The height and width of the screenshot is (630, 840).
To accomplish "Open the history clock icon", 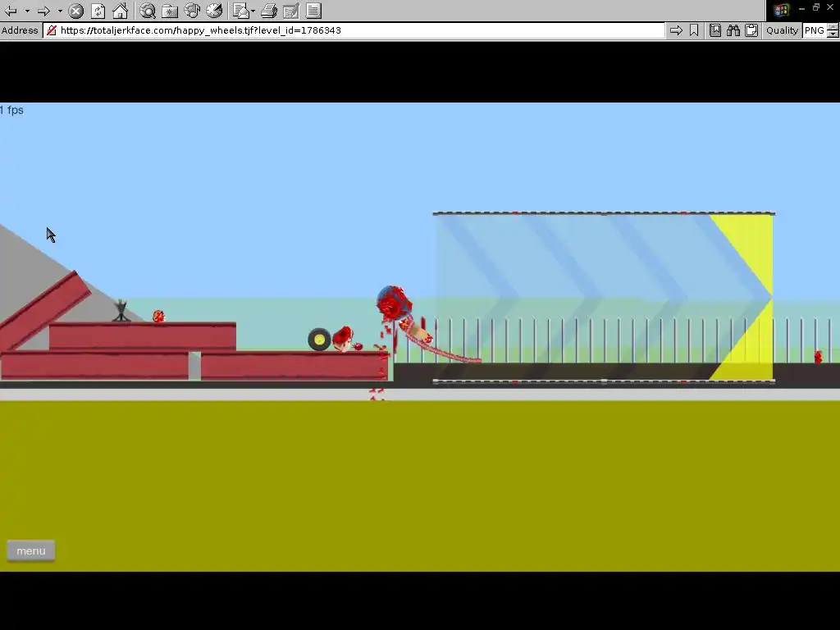I will coord(214,11).
